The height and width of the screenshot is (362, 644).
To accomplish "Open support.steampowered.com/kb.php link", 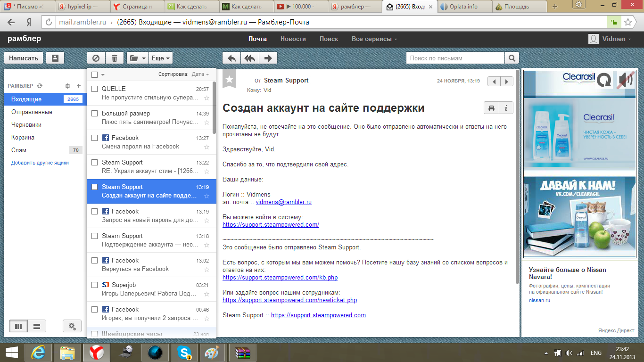I will [280, 278].
